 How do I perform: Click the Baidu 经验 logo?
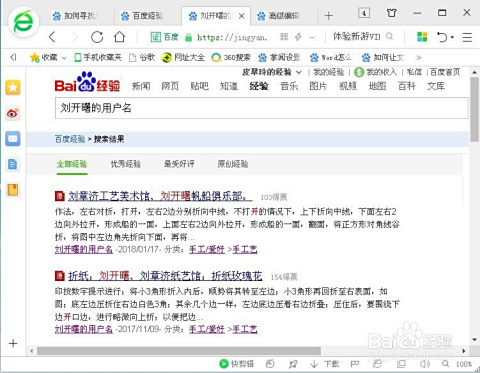coord(87,82)
